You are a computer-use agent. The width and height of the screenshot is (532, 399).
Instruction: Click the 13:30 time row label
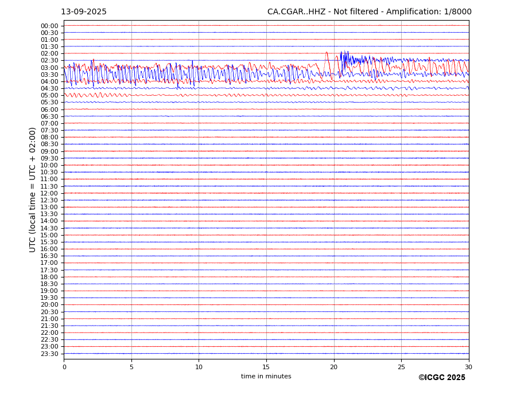pyautogui.click(x=49, y=214)
